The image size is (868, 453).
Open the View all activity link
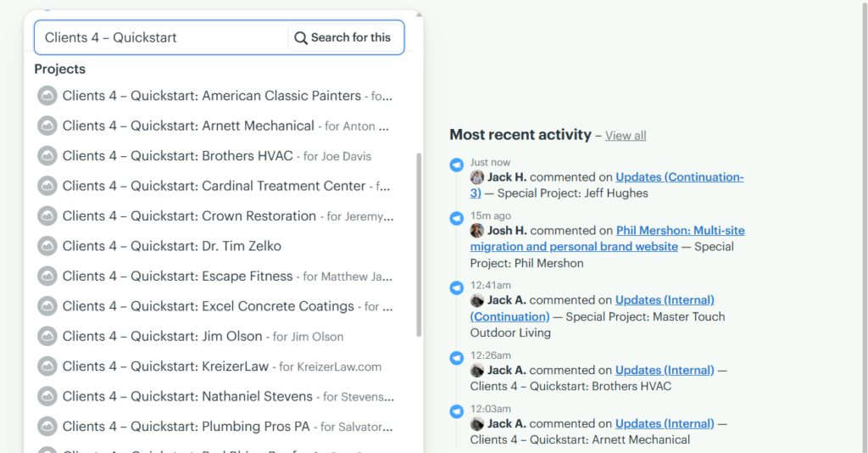[x=626, y=136]
